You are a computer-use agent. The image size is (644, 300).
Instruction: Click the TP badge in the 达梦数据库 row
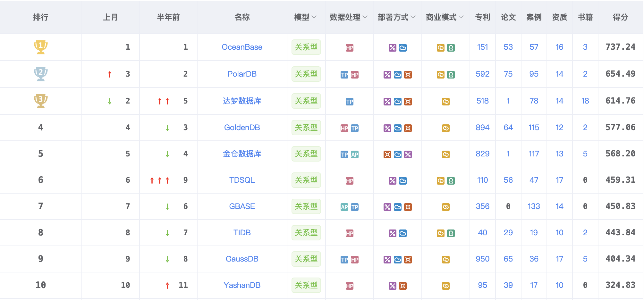(x=350, y=102)
